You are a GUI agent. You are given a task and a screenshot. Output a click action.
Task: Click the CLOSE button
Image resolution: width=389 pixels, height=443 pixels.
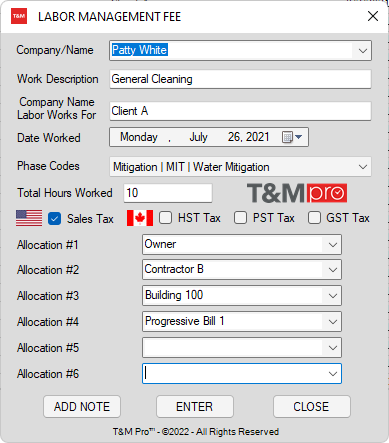(x=312, y=407)
